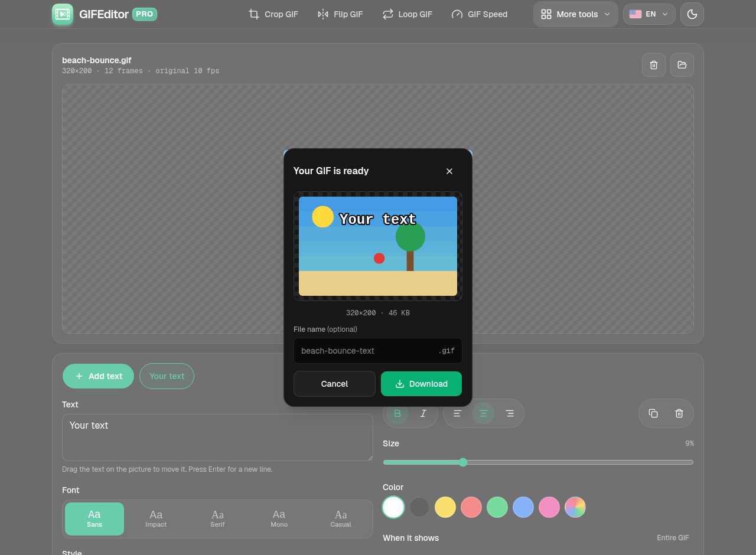Screen dimensions: 756x555
Task: Pick the yellow color swatch
Action: (x=445, y=507)
